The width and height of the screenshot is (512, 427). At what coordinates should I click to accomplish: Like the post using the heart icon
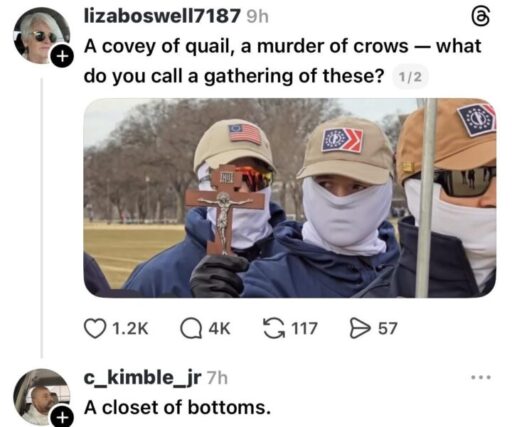coord(94,328)
